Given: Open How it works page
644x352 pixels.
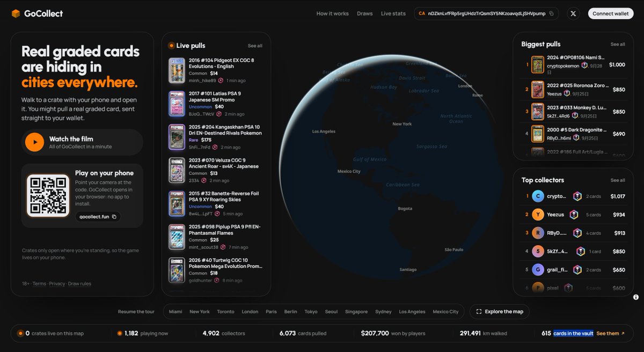Looking at the screenshot, I should click(x=332, y=13).
